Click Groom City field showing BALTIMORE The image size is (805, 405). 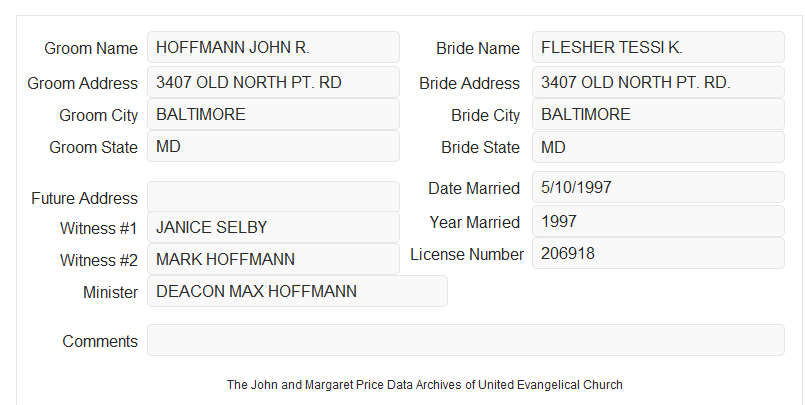coord(273,114)
